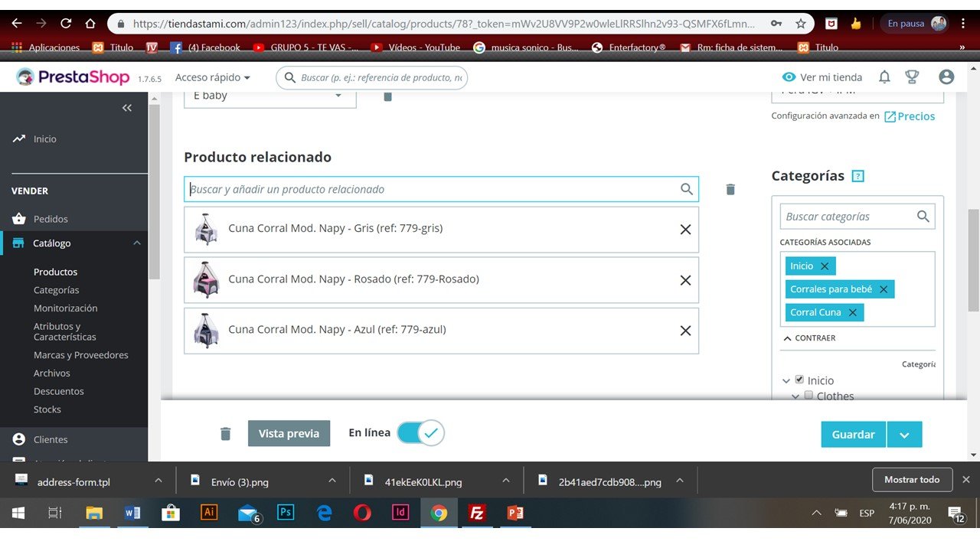This screenshot has height=551, width=980.
Task: Open Marcas y Proveedores sidebar item
Action: (x=81, y=355)
